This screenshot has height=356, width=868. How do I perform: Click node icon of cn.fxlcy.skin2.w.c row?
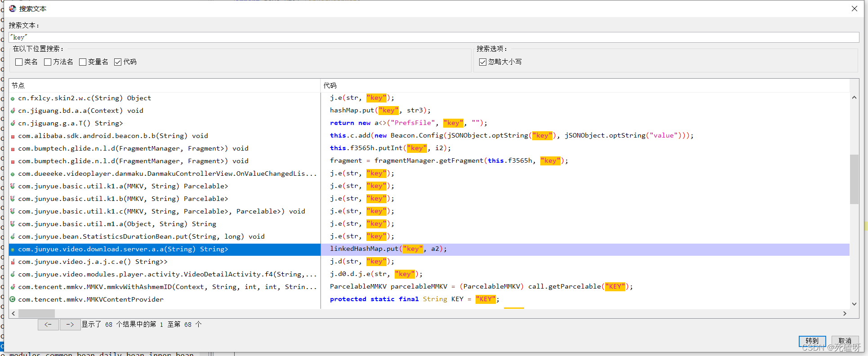click(13, 98)
